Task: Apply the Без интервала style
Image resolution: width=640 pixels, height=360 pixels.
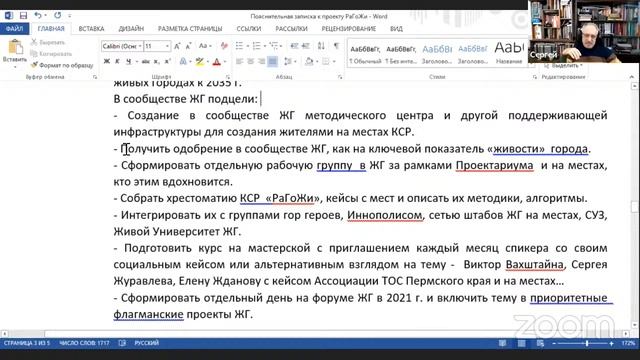Action: pos(401,54)
